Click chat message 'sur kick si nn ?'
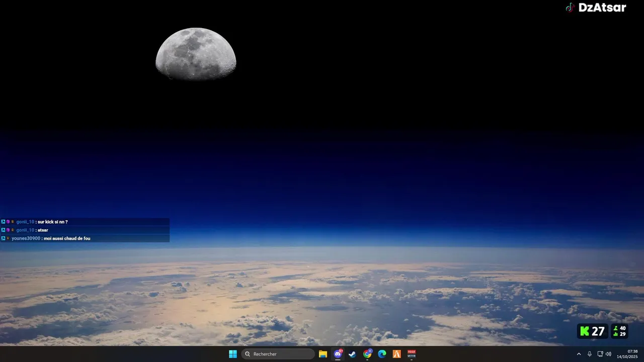 (x=53, y=222)
